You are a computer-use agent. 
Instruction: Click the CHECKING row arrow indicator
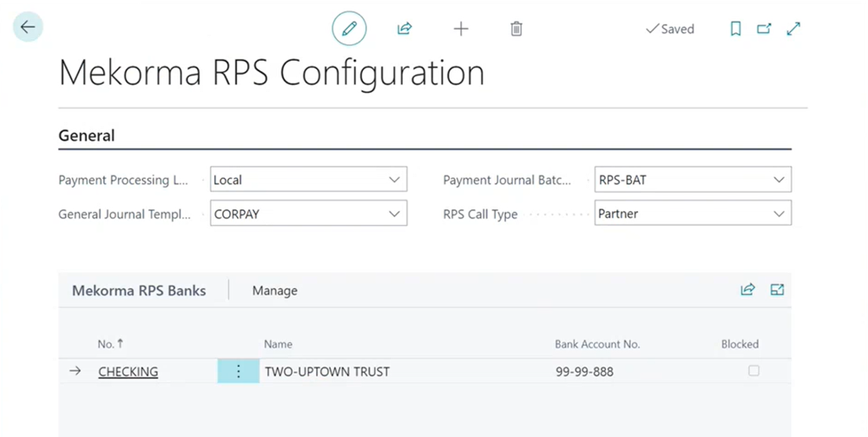pos(76,371)
